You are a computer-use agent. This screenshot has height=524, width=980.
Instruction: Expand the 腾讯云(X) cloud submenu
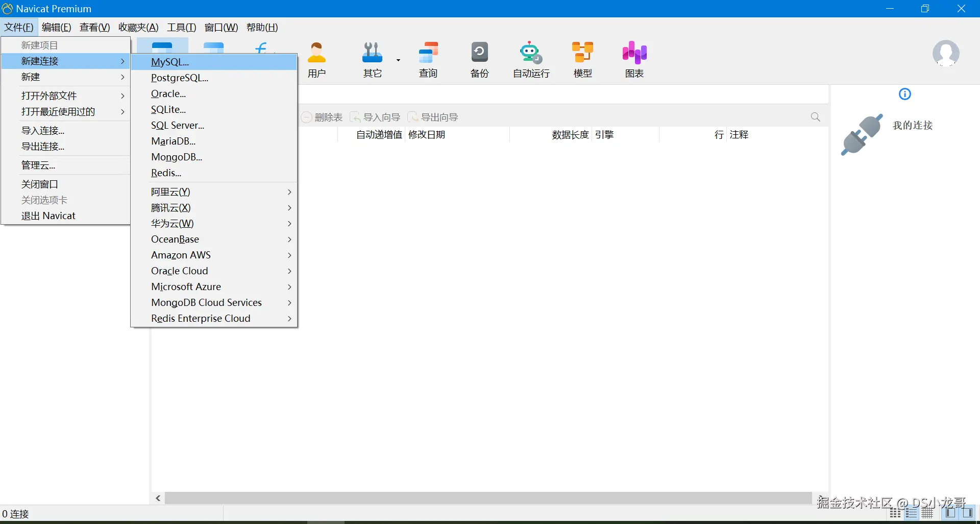click(214, 208)
